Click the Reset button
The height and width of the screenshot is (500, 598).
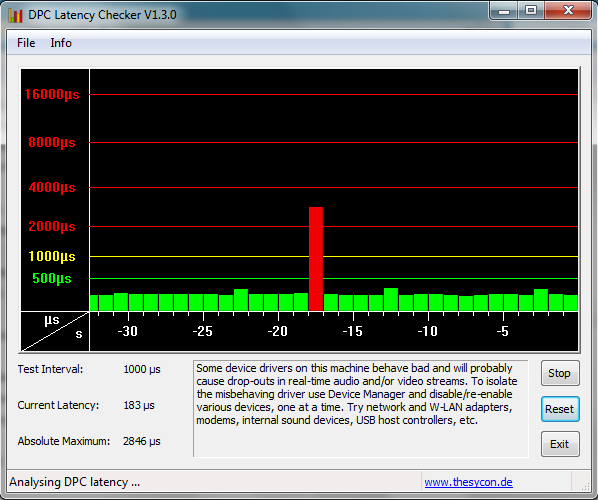point(560,409)
